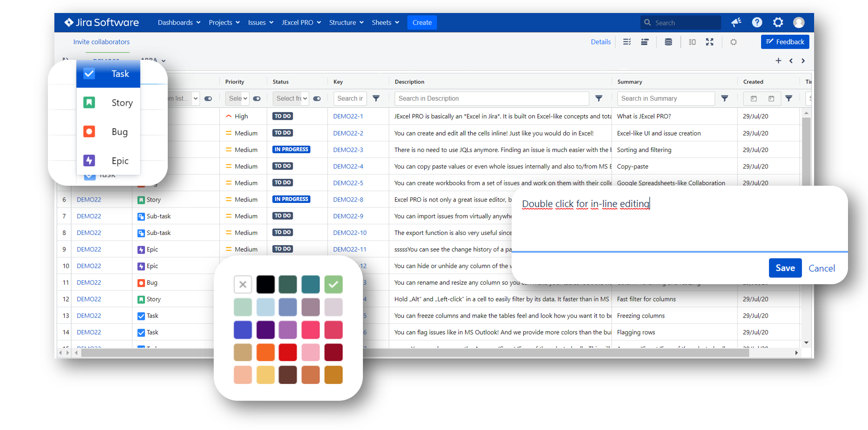Open the help question mark icon
Screen dimensions: 868x430
tap(757, 22)
